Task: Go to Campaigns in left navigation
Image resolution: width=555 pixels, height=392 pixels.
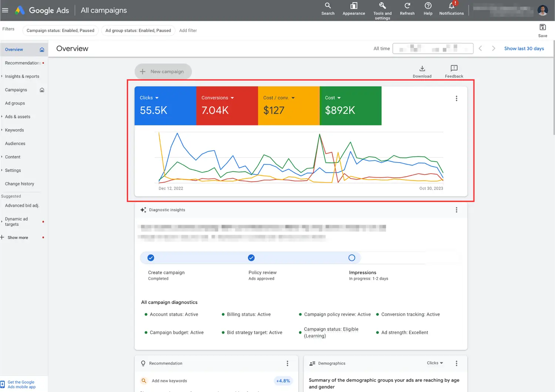Action: [16, 90]
